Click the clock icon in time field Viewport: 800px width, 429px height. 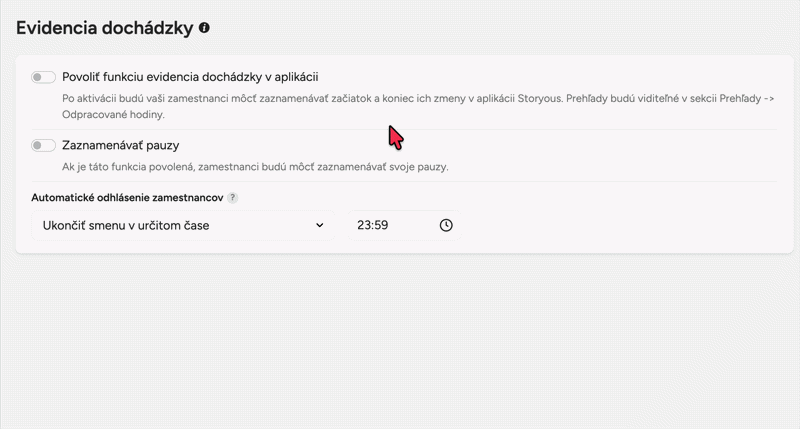coord(446,226)
